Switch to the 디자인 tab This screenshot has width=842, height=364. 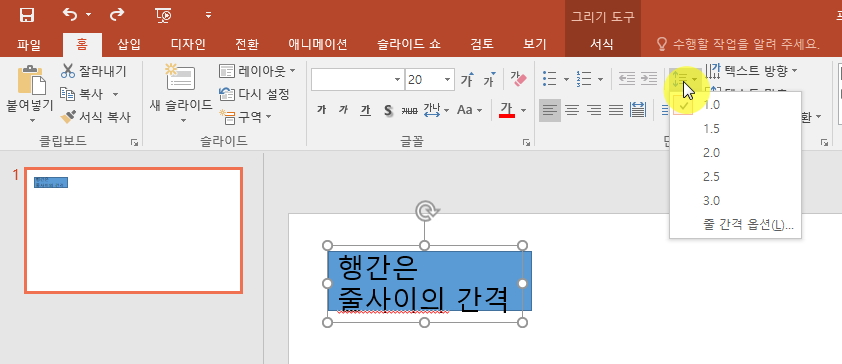188,45
